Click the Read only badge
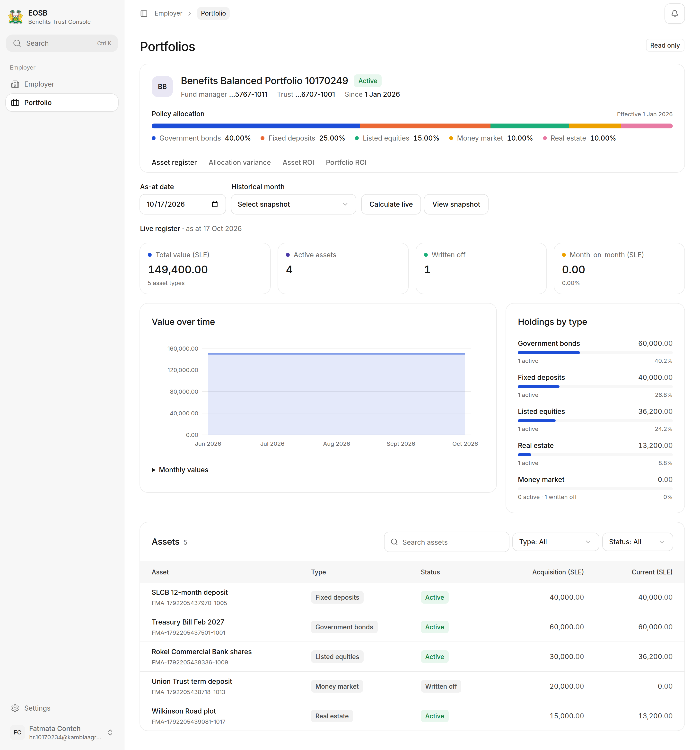The image size is (700, 750). (x=665, y=45)
